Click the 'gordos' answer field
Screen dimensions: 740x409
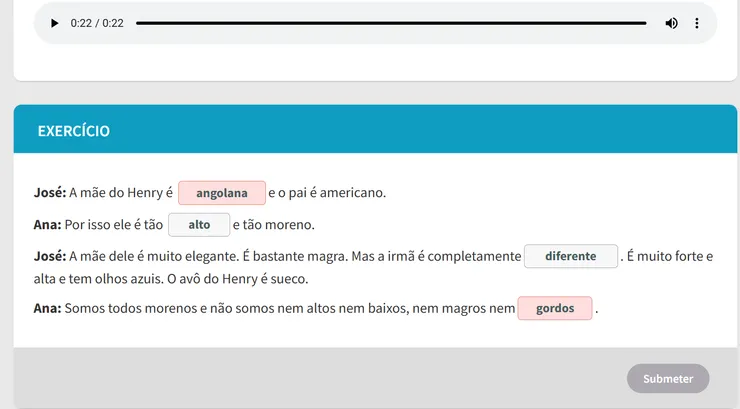(555, 308)
